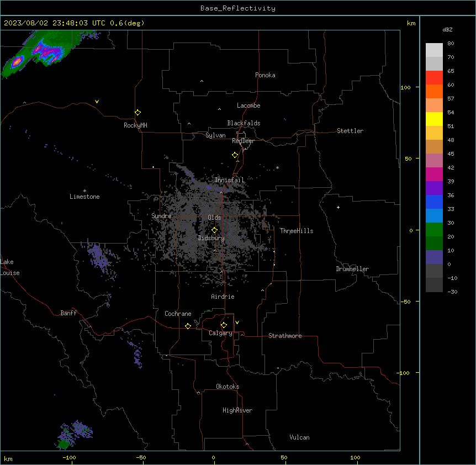This screenshot has height=465, width=476.
Task: Click the Strathmore town label
Action: point(285,336)
